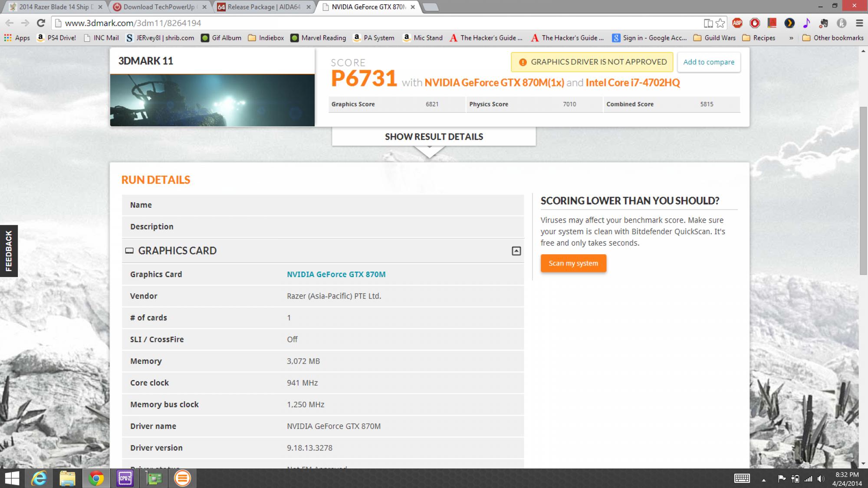Open the PS4 Drive! bookmark
This screenshot has width=868, height=488.
click(x=56, y=38)
